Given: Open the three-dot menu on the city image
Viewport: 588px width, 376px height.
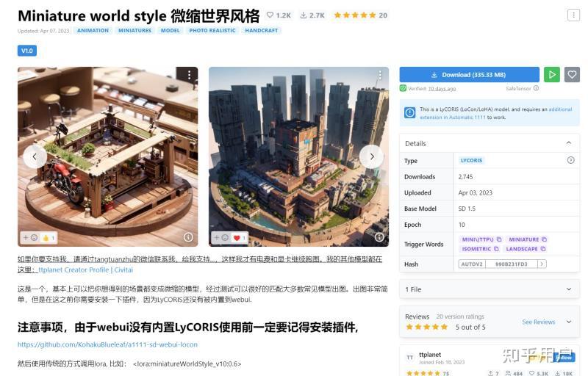Looking at the screenshot, I should [380, 75].
